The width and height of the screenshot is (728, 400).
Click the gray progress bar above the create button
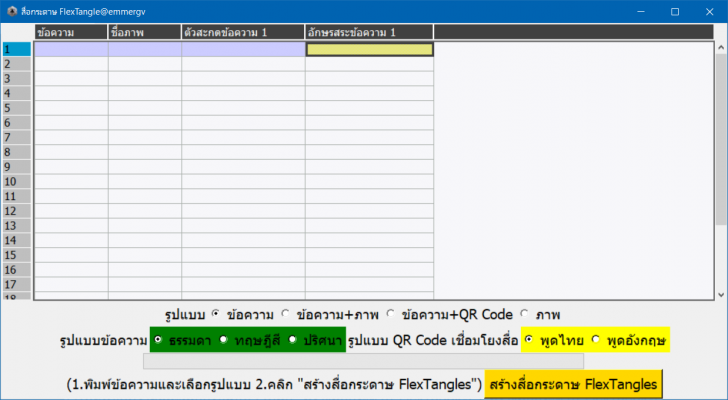pyautogui.click(x=364, y=361)
